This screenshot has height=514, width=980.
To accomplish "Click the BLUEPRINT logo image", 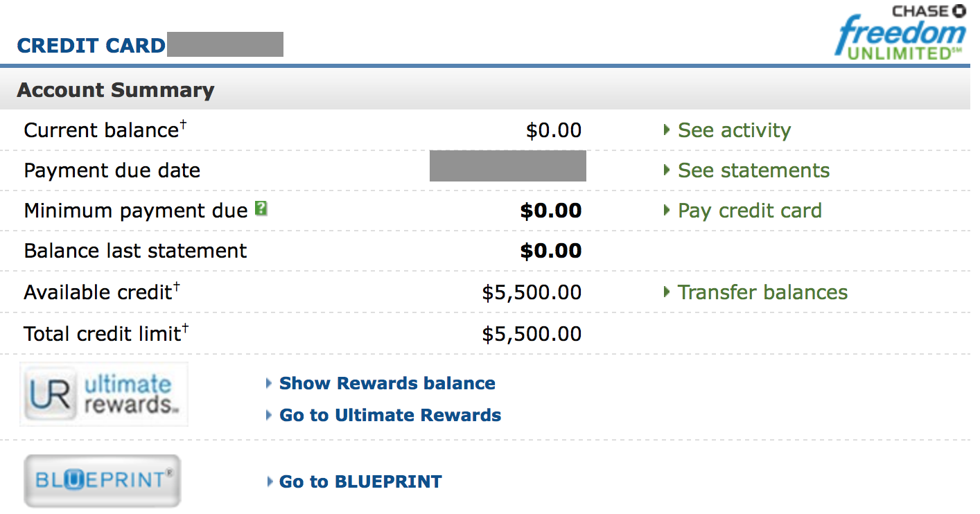I will click(x=103, y=481).
